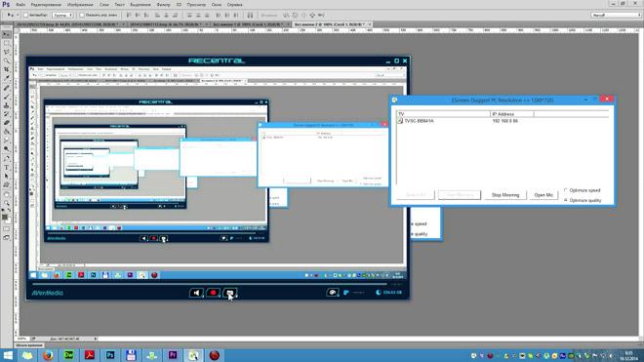Screen dimensions: 644x362
Task: Open Premiere Pro from the taskbar
Action: click(173, 355)
